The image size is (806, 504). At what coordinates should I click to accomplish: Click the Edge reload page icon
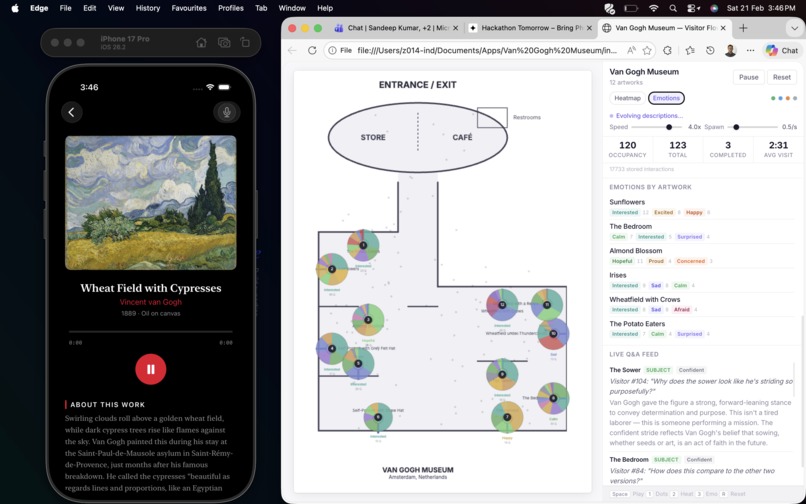[x=312, y=50]
